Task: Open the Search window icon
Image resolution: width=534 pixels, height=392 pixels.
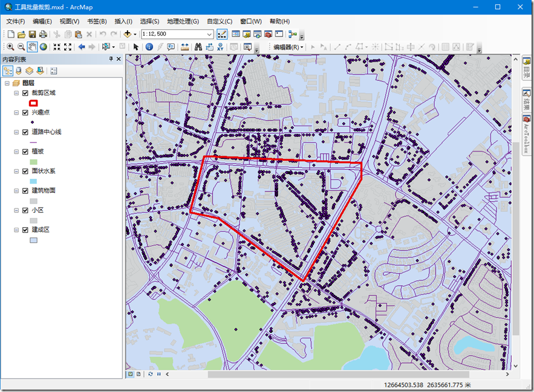Action: pos(258,34)
